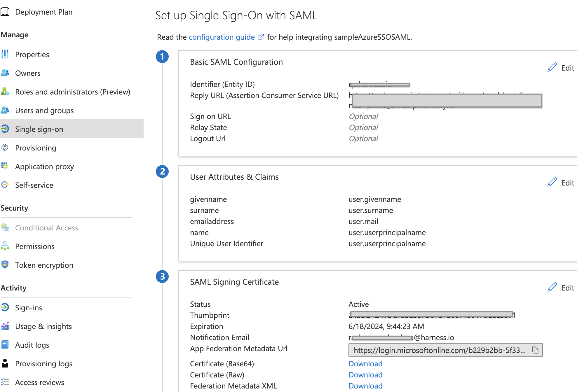577x392 pixels.
Task: Select Application proxy in the sidebar
Action: point(44,166)
